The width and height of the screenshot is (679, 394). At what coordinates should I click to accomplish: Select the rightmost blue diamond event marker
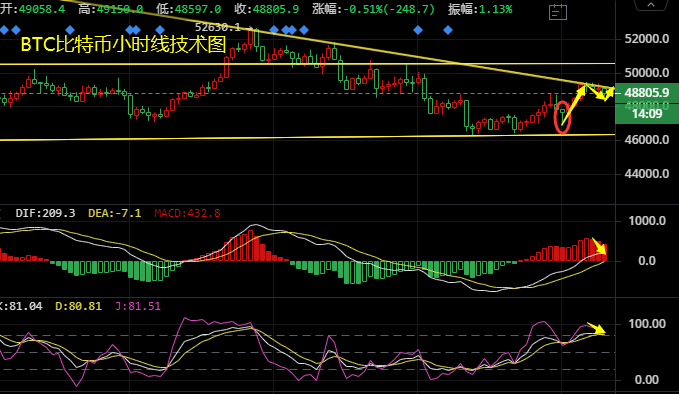pyautogui.click(x=448, y=30)
